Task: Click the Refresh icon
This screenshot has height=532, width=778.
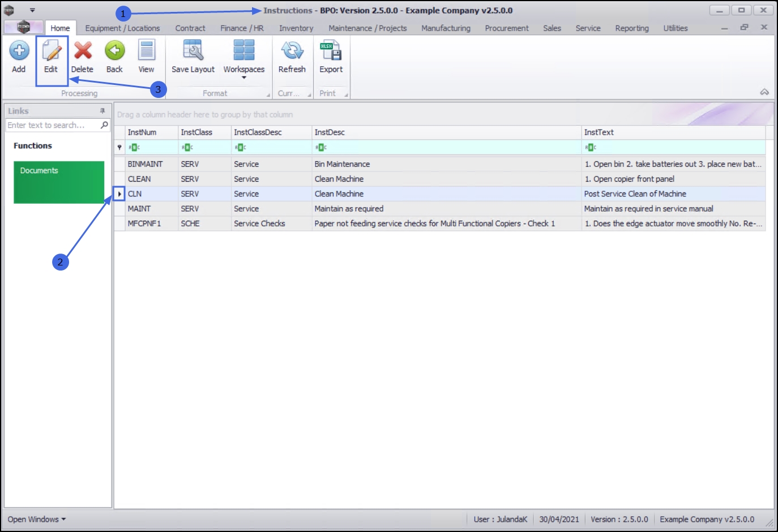Action: (292, 50)
